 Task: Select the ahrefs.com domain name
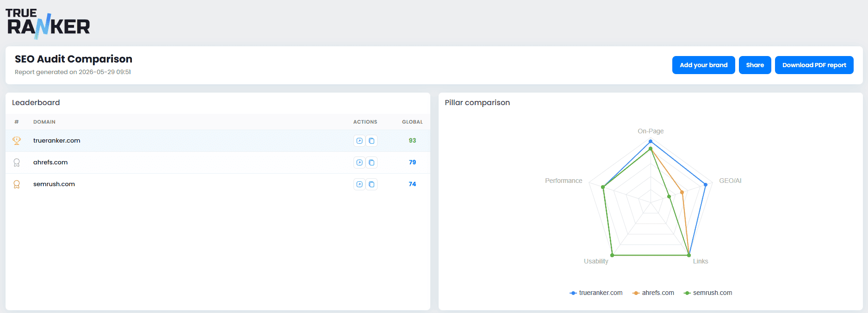[50, 163]
